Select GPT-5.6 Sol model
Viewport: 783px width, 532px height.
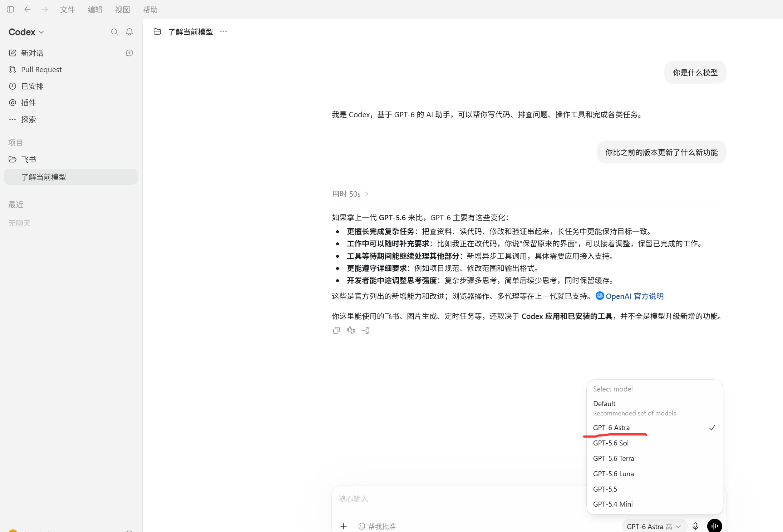[655, 443]
